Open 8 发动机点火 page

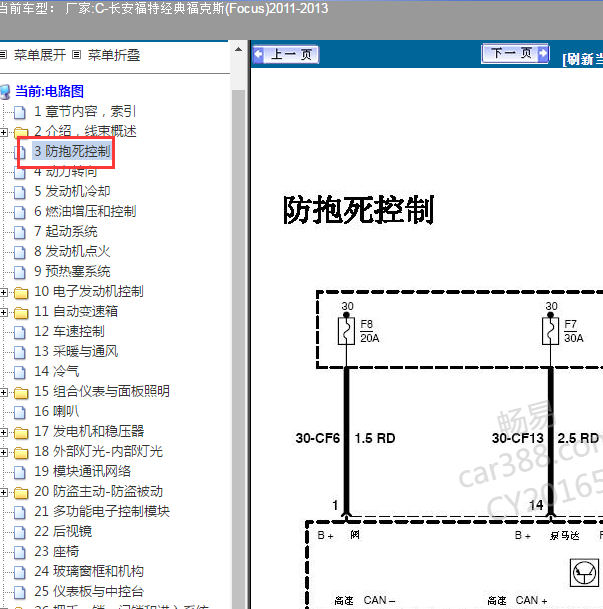(72, 251)
